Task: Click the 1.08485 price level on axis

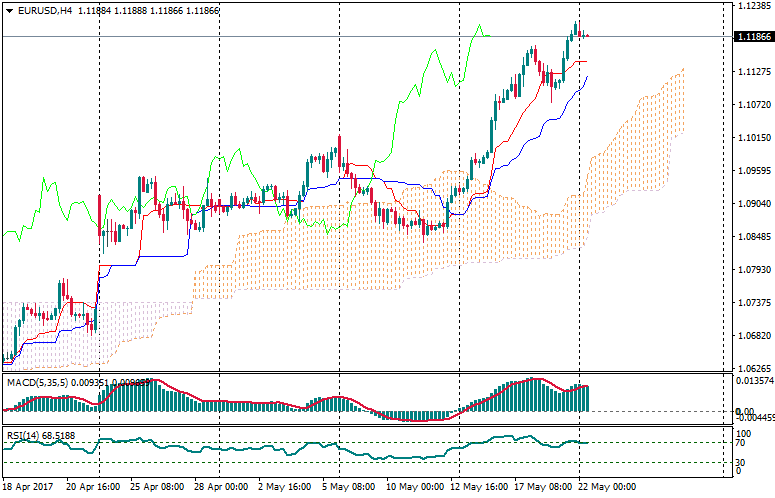Action: click(x=752, y=237)
